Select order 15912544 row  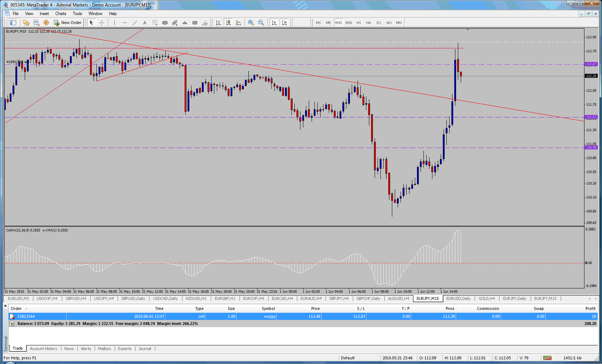click(303, 316)
